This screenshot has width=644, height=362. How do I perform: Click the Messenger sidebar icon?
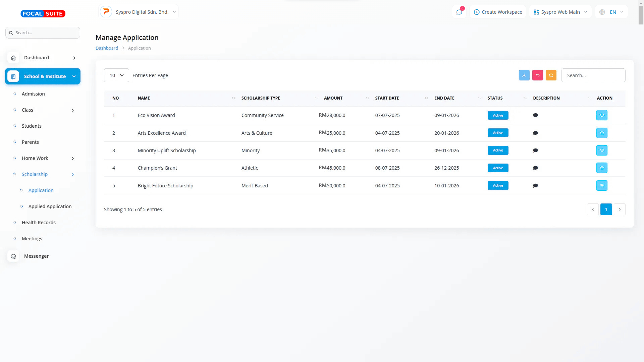[13, 256]
